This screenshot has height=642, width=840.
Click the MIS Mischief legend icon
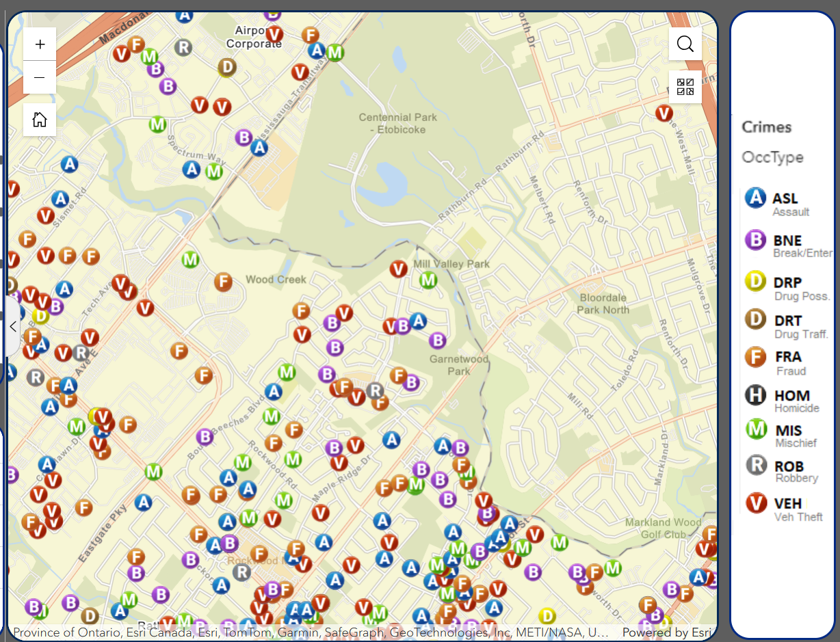pos(755,429)
